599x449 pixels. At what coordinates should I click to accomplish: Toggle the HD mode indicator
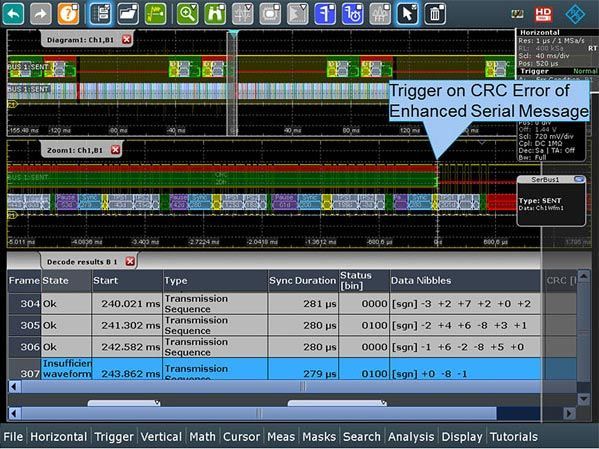[543, 14]
